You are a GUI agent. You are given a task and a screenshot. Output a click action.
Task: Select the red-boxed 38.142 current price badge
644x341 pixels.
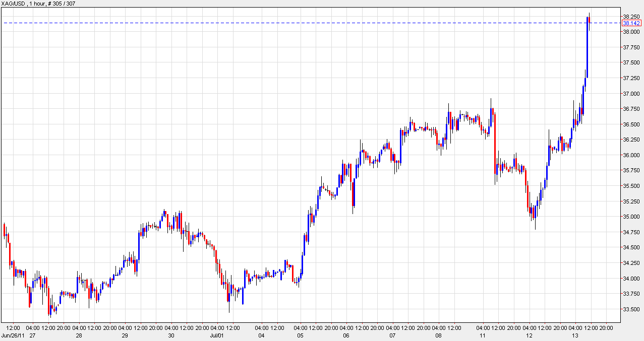point(630,23)
